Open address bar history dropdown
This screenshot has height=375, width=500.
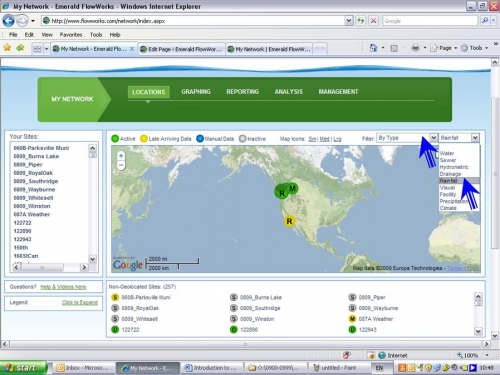(x=349, y=21)
